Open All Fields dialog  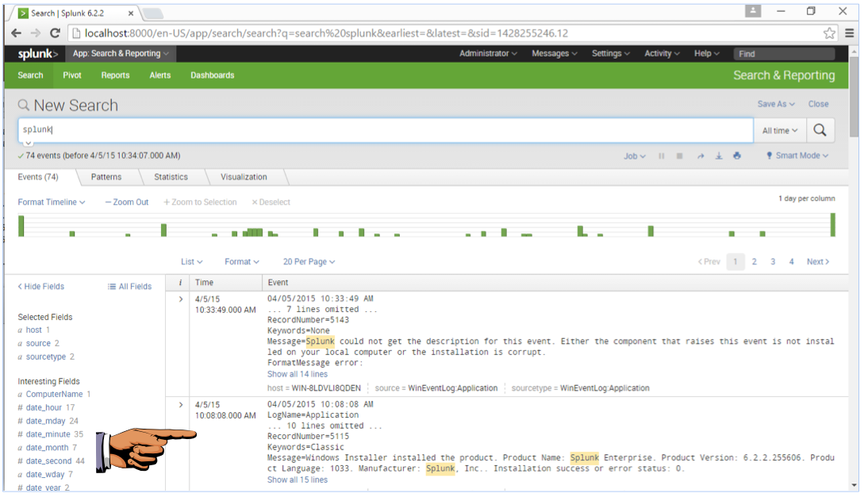[x=129, y=287]
